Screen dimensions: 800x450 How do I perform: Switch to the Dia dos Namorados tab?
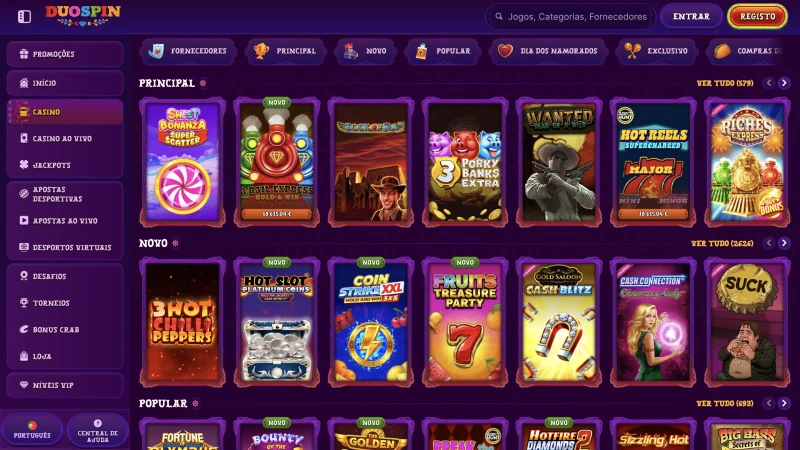548,51
